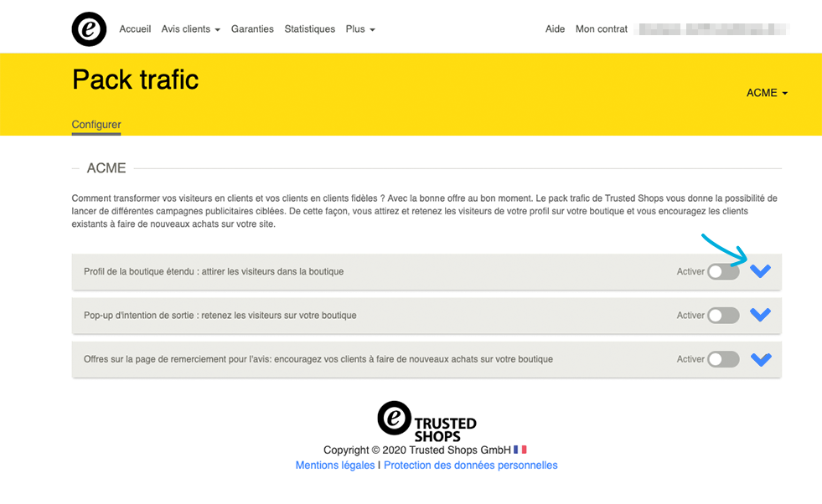
Task: Click the Trusted Shops footer logo
Action: coord(427,421)
